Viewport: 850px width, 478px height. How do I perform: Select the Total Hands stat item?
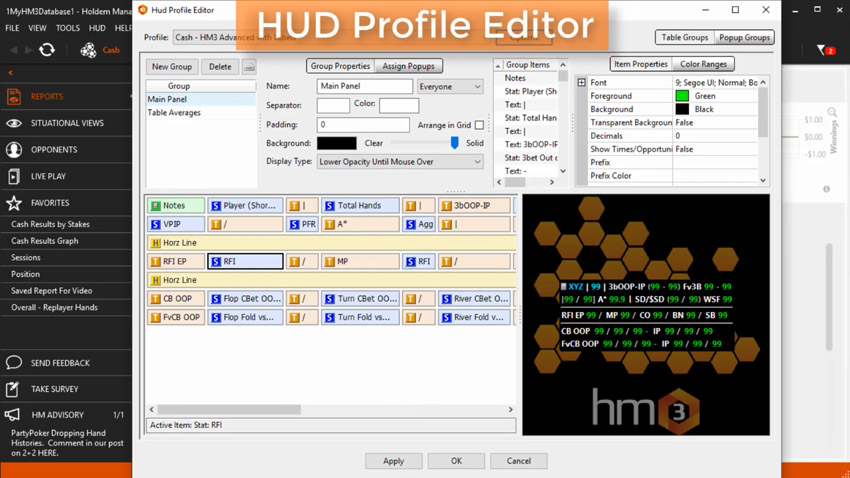point(360,205)
